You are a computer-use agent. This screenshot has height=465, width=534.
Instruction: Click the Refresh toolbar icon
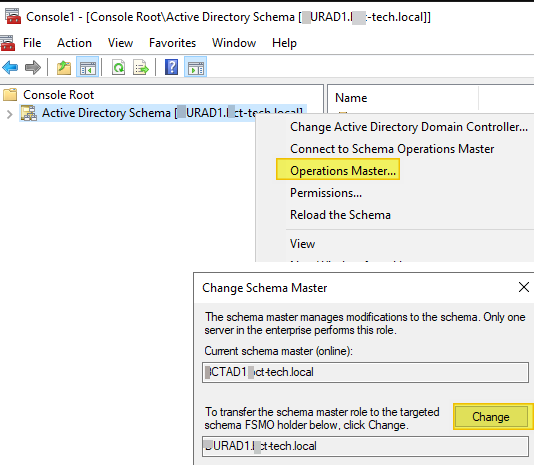118,67
